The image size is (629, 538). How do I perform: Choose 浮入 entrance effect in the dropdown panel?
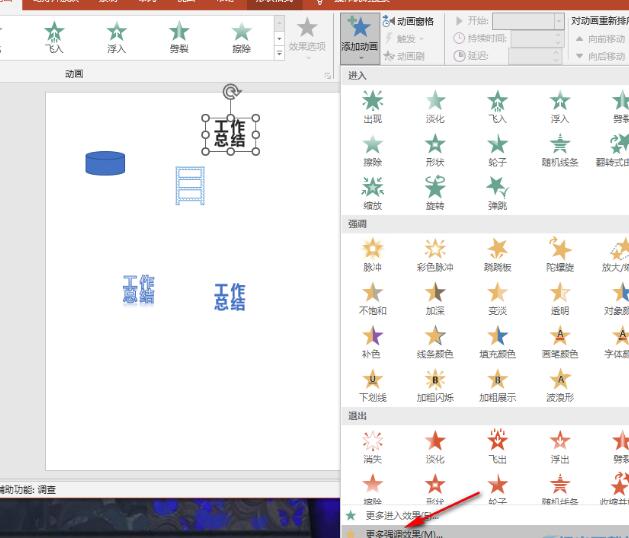coord(560,107)
